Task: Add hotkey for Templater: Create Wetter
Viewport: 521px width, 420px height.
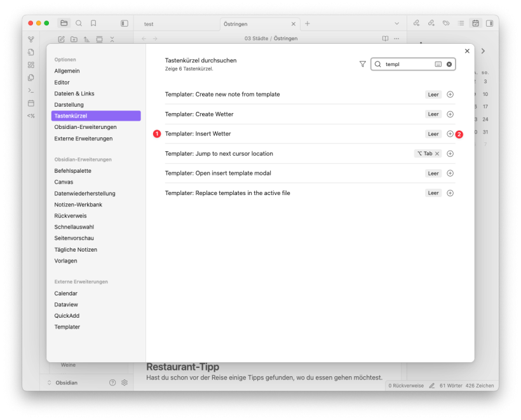Action: point(450,114)
